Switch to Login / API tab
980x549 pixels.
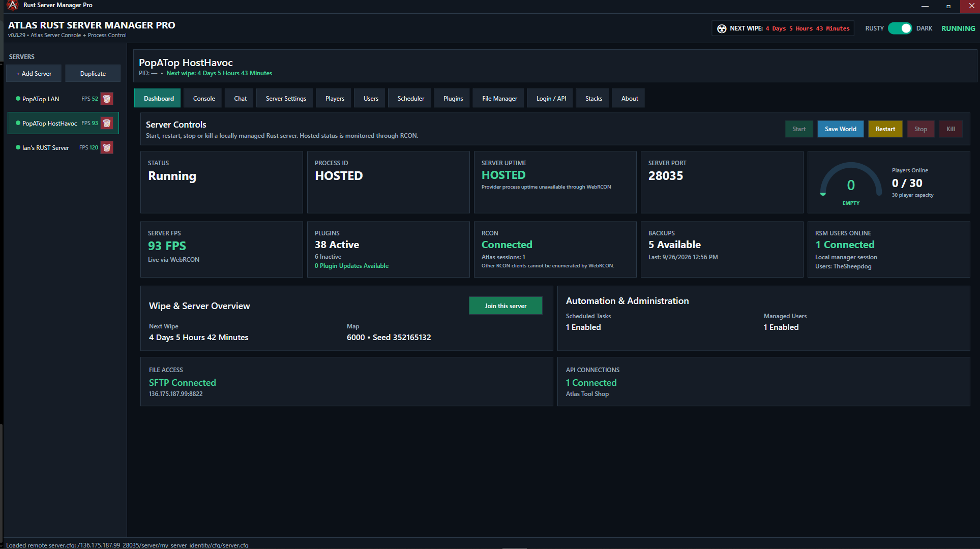[551, 98]
